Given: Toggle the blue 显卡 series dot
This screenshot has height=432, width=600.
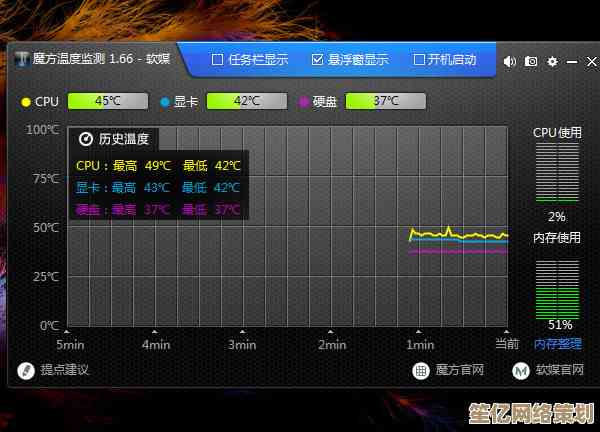Looking at the screenshot, I should (164, 101).
